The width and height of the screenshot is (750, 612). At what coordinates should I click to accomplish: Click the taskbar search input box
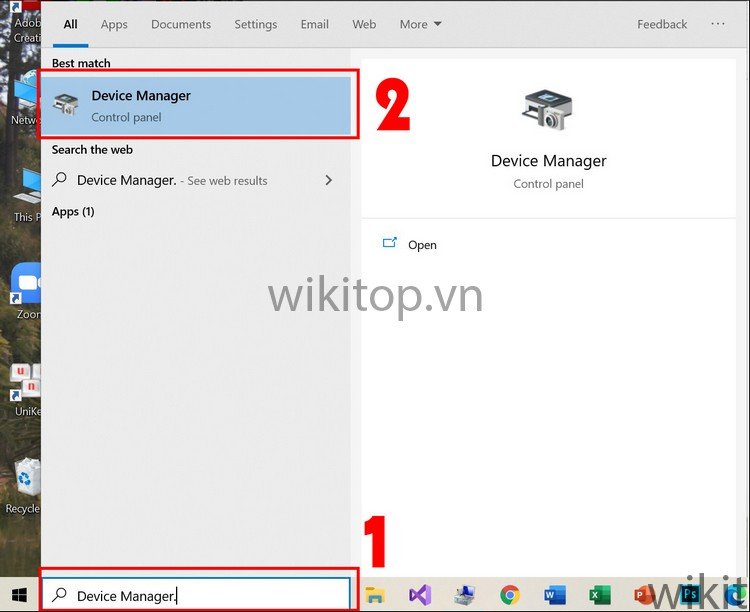[200, 595]
